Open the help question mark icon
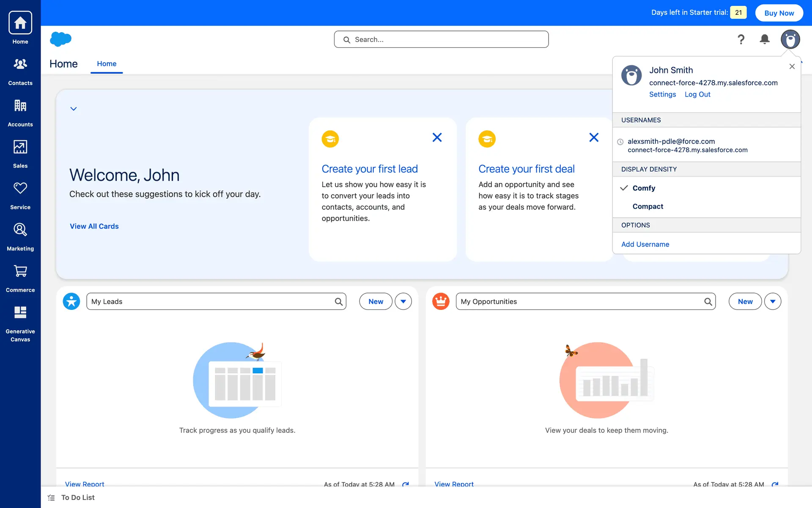 coord(741,39)
